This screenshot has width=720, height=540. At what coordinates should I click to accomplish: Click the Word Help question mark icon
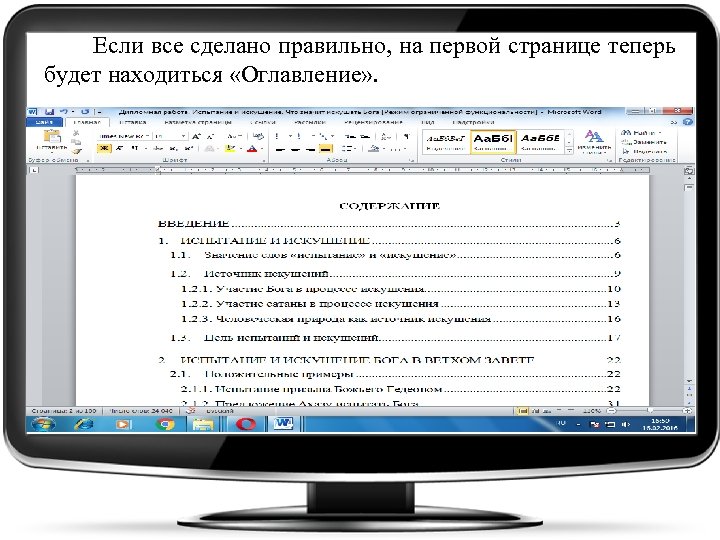[687, 122]
